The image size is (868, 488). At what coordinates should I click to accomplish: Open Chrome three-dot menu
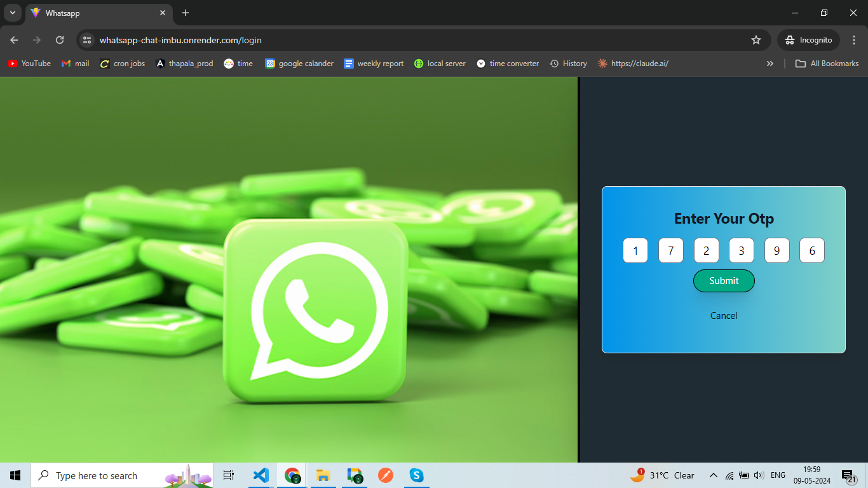pos(854,40)
